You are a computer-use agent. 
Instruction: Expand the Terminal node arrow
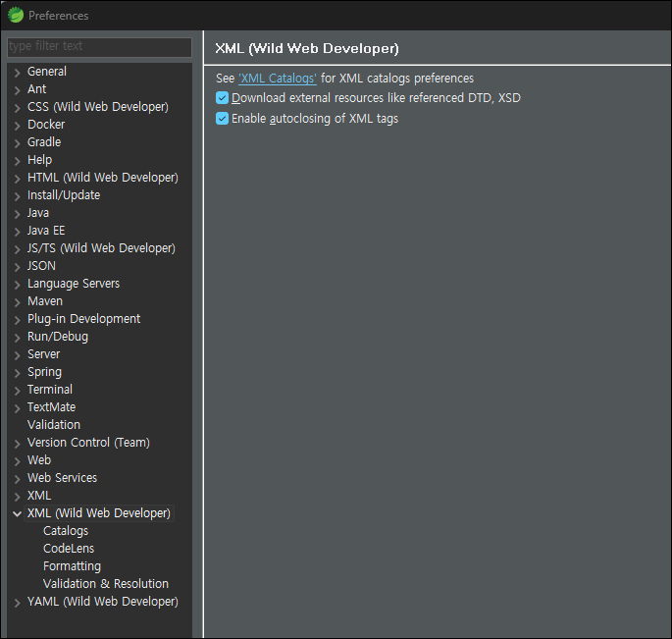(x=17, y=391)
